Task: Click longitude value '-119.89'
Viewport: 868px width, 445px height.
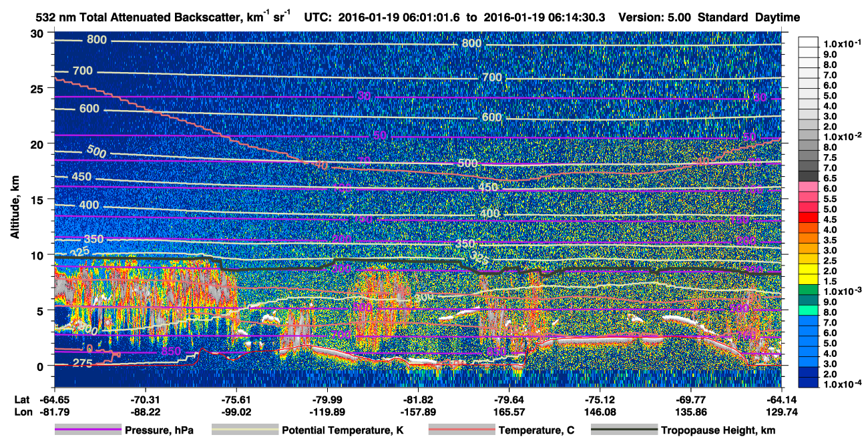Action: click(327, 412)
